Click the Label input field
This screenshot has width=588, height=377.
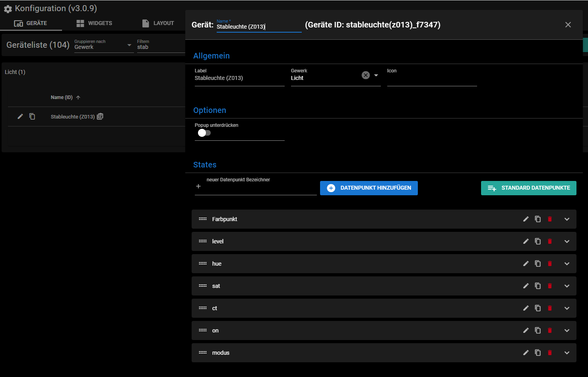(x=239, y=78)
